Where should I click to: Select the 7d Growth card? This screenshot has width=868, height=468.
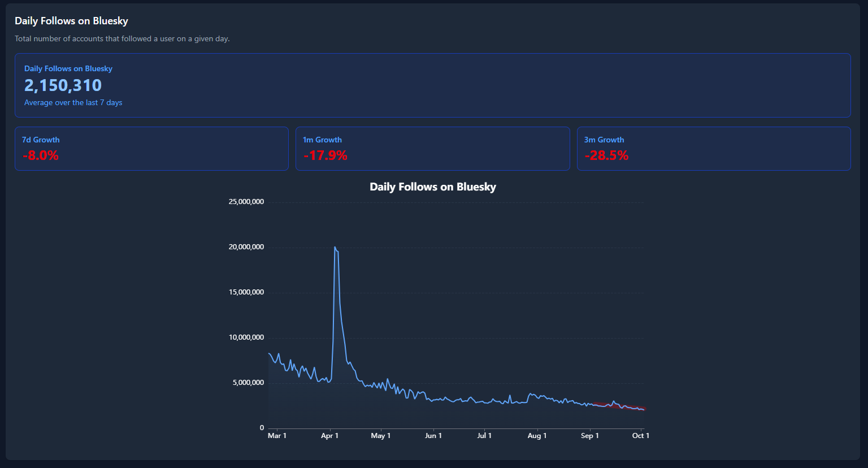point(151,149)
